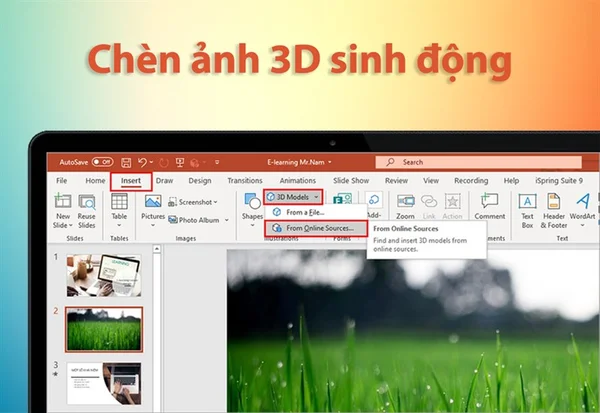
Task: Go to the Transitions tab
Action: click(x=245, y=181)
